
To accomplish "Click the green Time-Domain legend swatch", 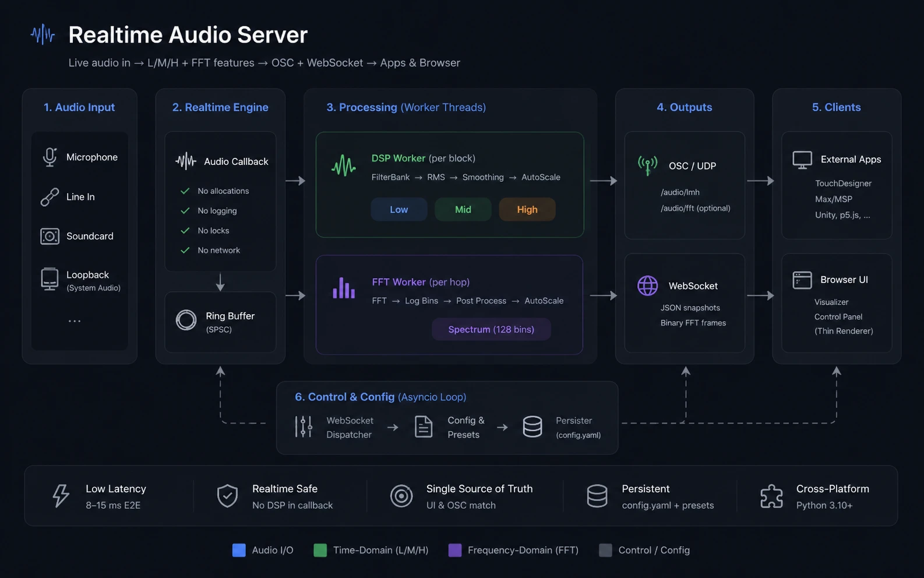I will pos(320,550).
